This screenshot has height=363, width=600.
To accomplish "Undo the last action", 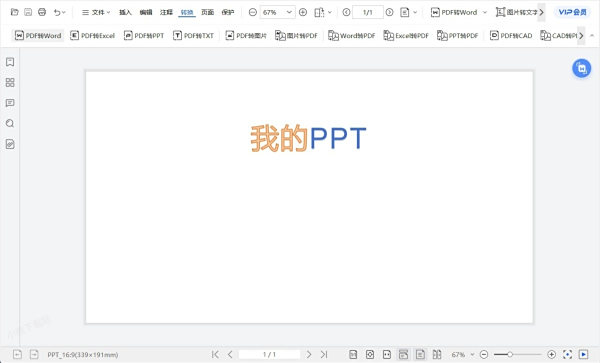I will point(57,12).
